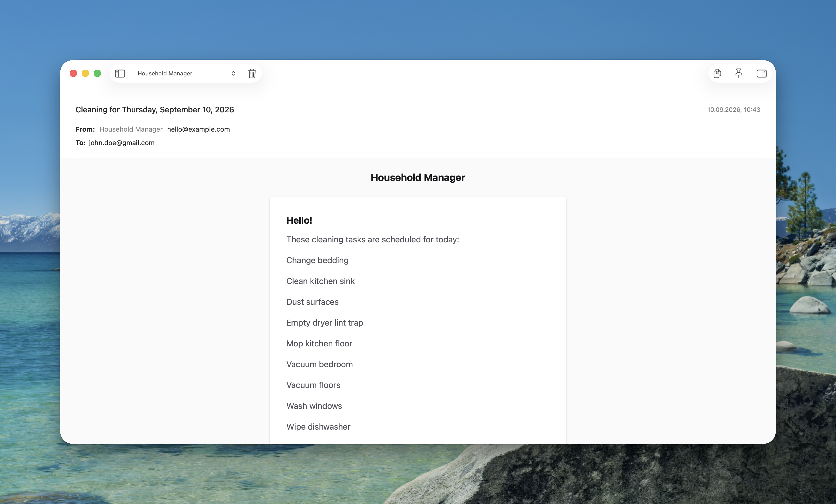Image resolution: width=836 pixels, height=504 pixels.
Task: Click the "Vacuum bedroom" task
Action: click(319, 364)
